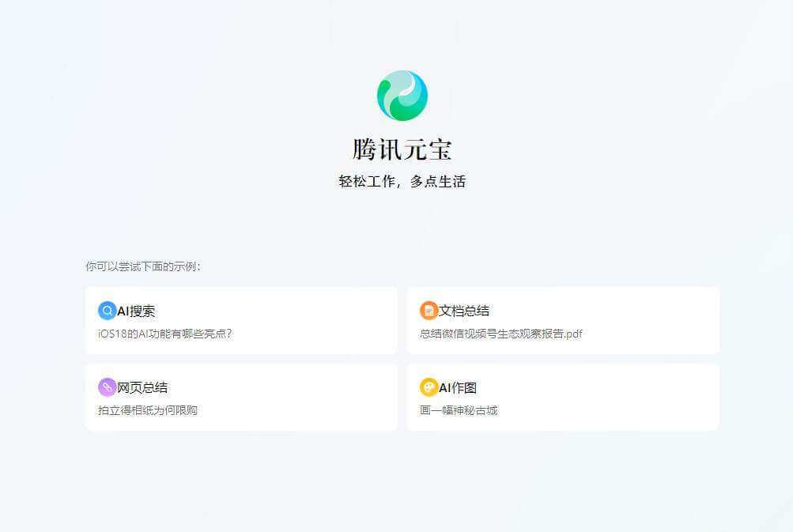Click the slogan "轻松工作, 多点生活"
793x532 pixels.
[402, 181]
